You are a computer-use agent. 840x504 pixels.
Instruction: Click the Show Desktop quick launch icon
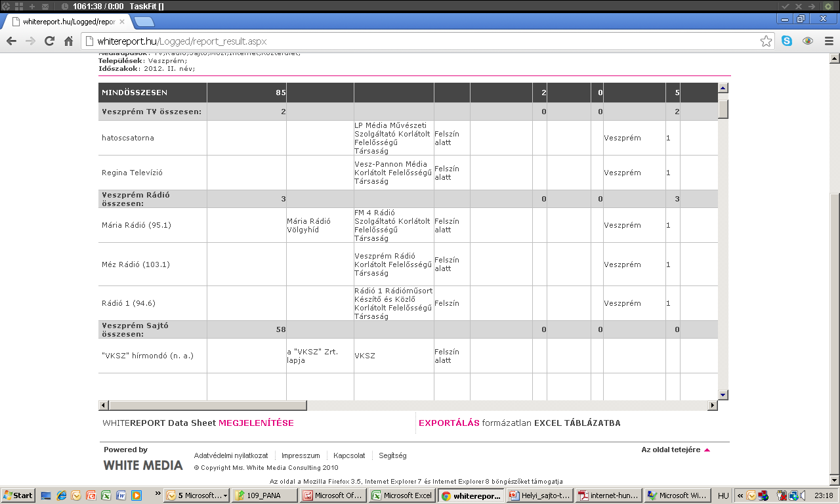coord(46,495)
